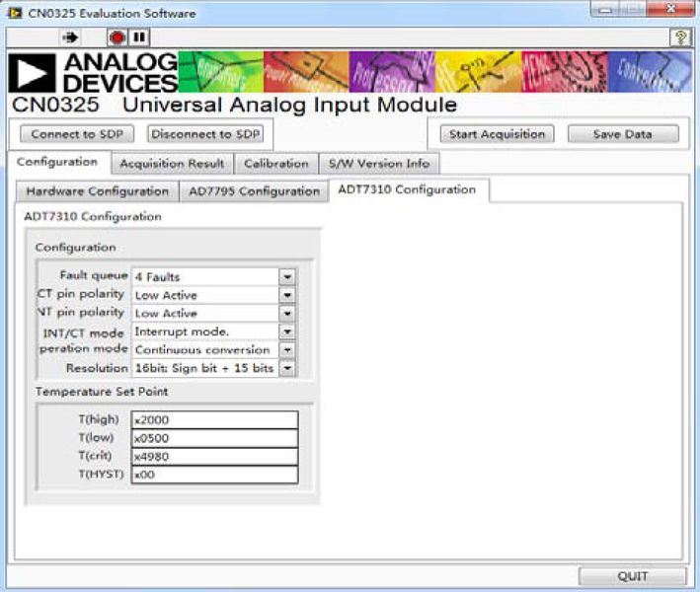Click Connect to SDP button
700x592 pixels.
(x=77, y=134)
